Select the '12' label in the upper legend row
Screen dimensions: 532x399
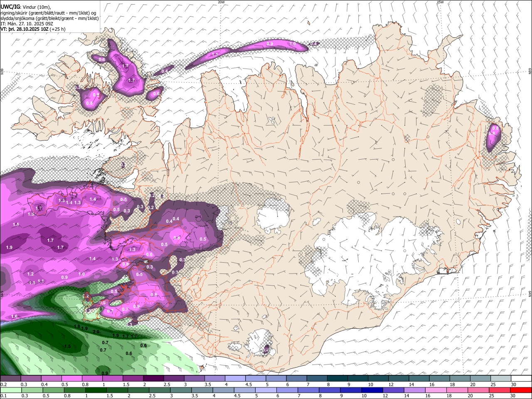391,384
